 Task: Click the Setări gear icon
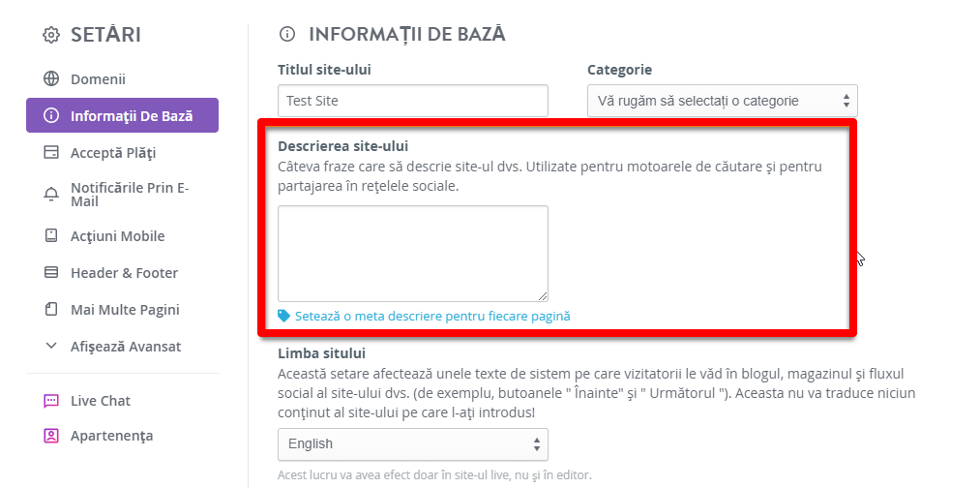[51, 35]
